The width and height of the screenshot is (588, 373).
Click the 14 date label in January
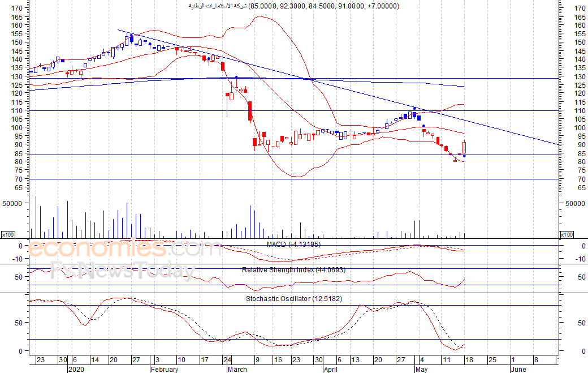click(95, 360)
